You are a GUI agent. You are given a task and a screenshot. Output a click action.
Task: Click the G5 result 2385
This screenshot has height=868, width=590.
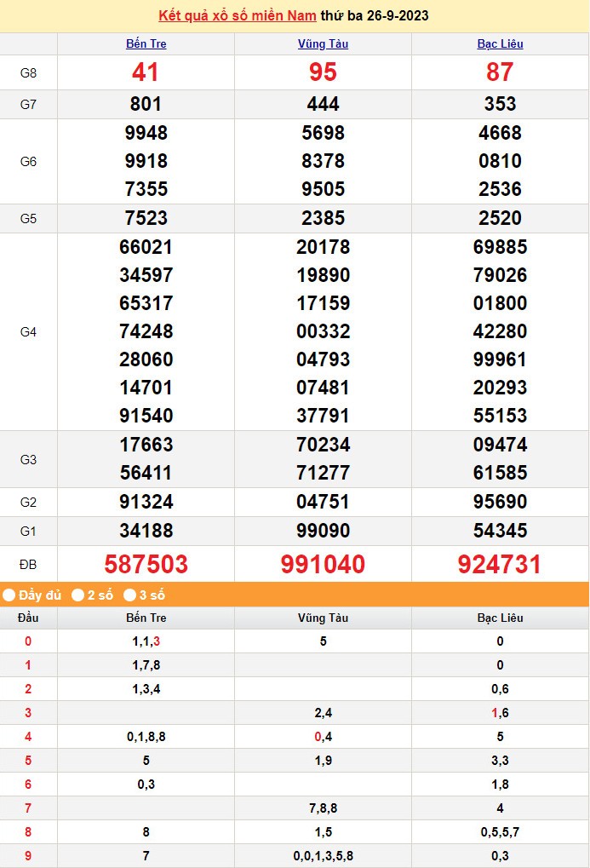coord(323,218)
